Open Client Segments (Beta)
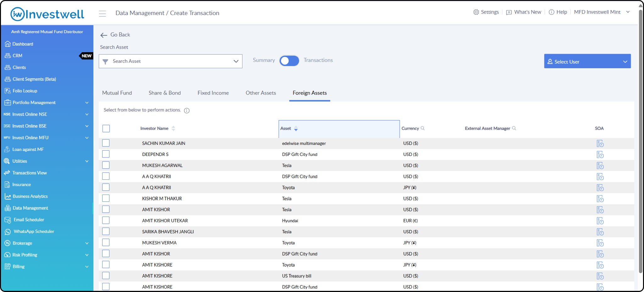The image size is (644, 292). [x=34, y=79]
